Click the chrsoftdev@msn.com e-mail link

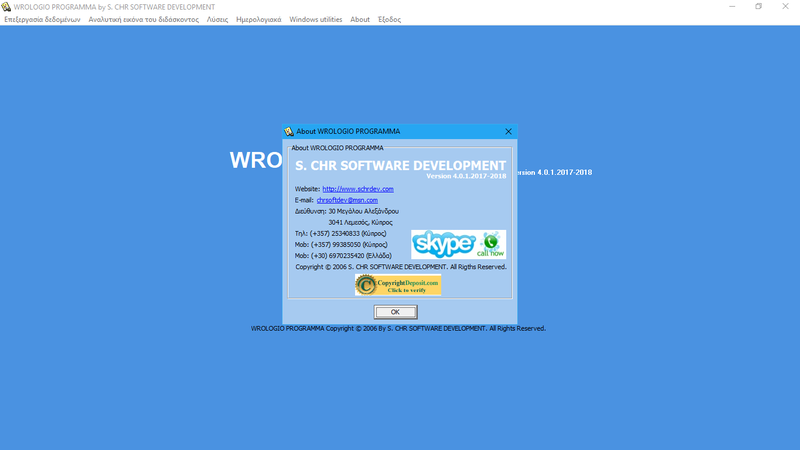(x=347, y=200)
